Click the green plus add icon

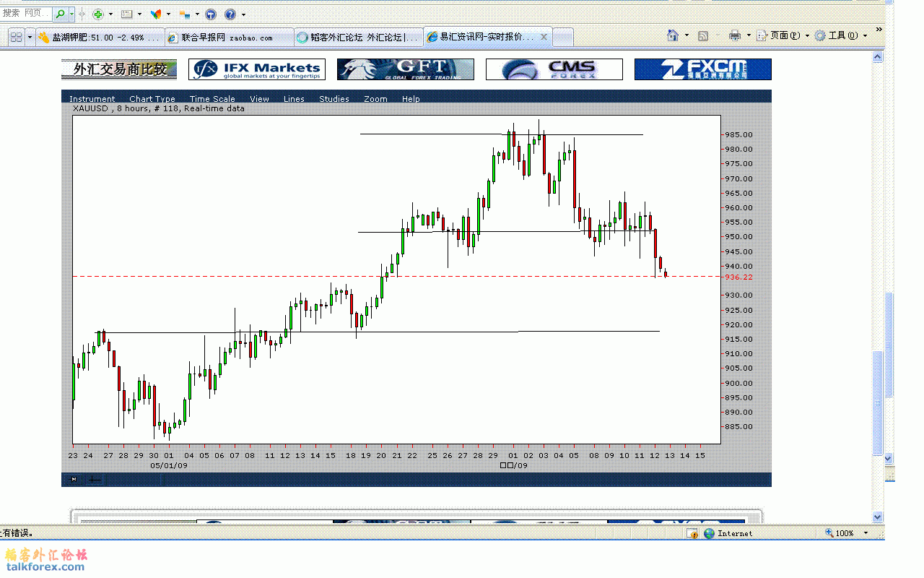click(x=98, y=14)
